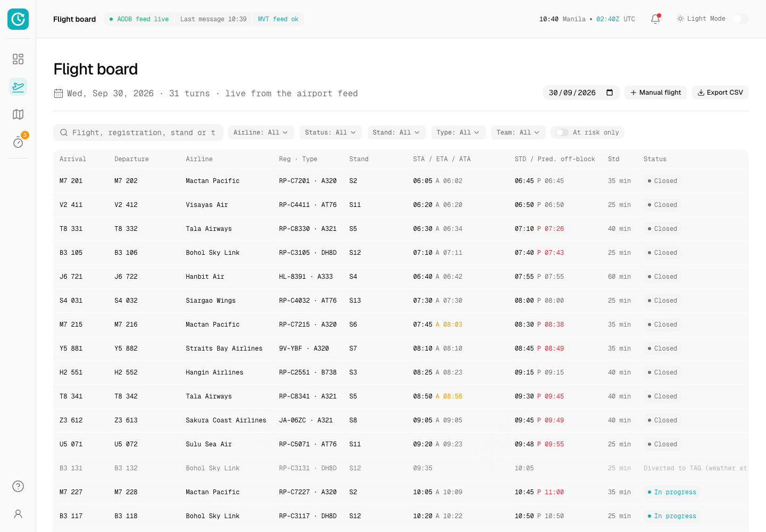The height and width of the screenshot is (532, 766).
Task: Click the search magnifier icon
Action: pos(64,132)
